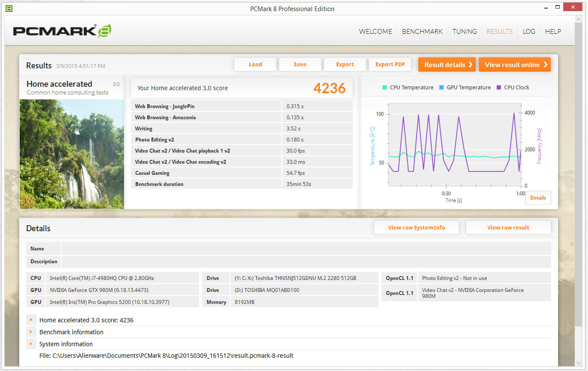Expand the Benchmark information section
588x371 pixels.
(x=31, y=332)
